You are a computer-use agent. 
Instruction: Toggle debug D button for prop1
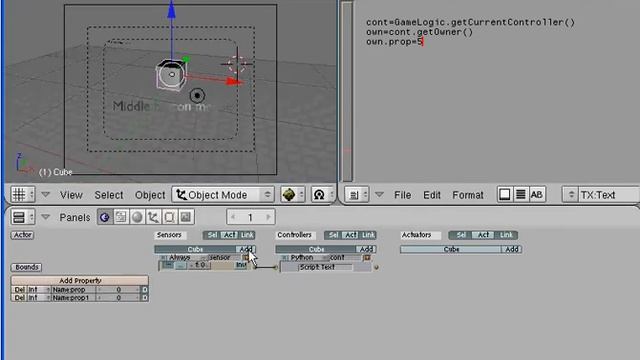[x=144, y=298]
